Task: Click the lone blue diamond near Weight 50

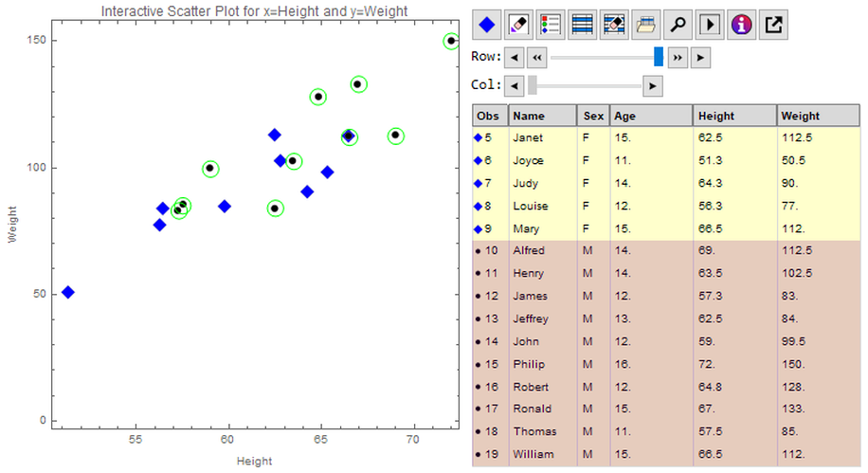Action: pos(68,293)
